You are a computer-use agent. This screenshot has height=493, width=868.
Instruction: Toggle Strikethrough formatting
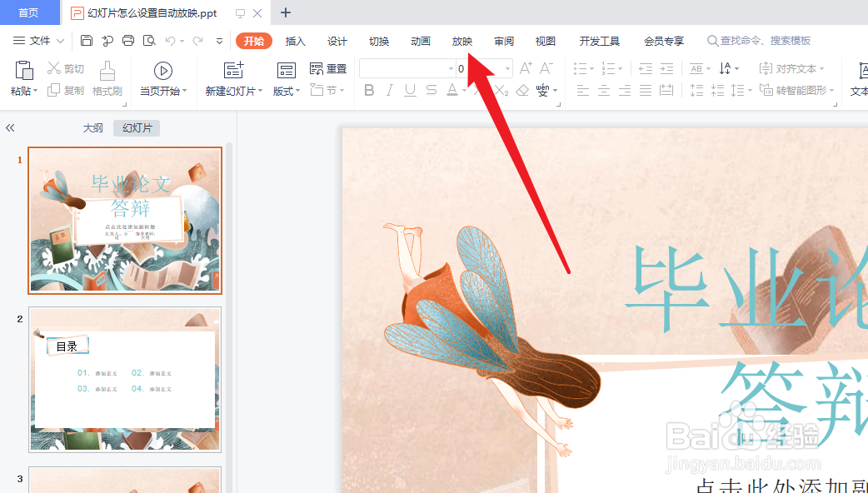(432, 90)
